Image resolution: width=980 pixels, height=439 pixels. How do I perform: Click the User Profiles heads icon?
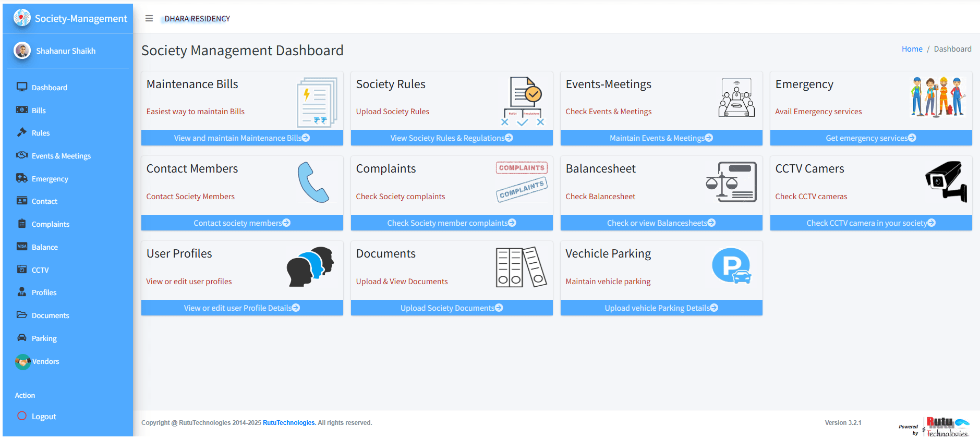pyautogui.click(x=310, y=266)
